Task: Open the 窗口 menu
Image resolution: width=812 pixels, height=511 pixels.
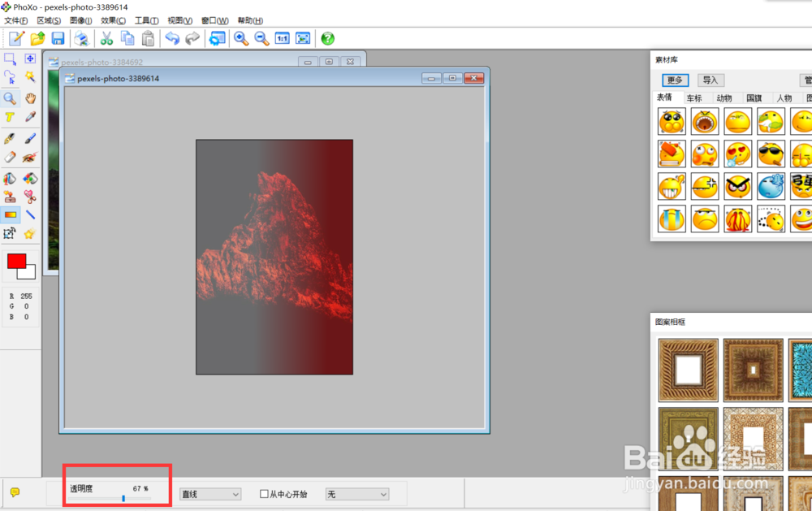Action: click(x=215, y=21)
